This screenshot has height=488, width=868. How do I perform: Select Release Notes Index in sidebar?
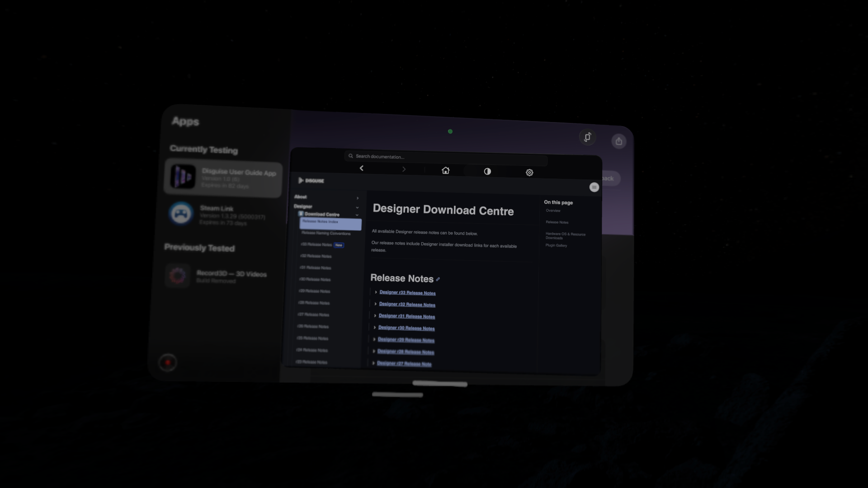(330, 223)
